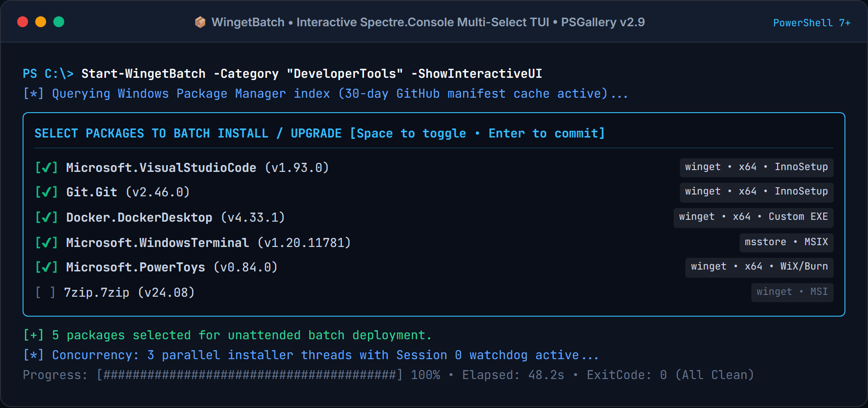Uncheck the Git.Git package checkbox

point(47,192)
